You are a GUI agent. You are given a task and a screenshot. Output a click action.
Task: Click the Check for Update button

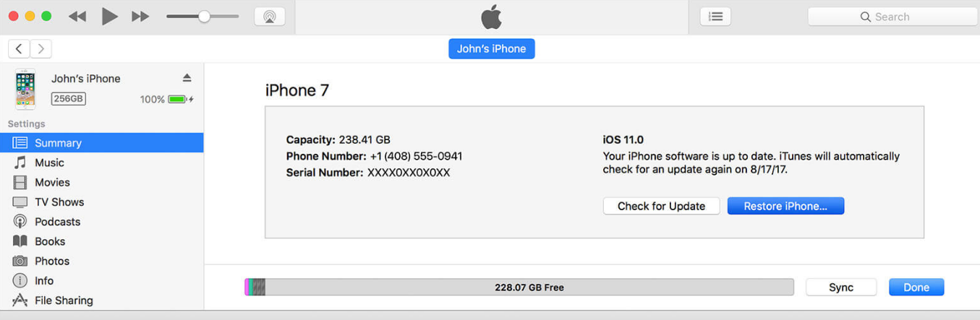pyautogui.click(x=661, y=206)
